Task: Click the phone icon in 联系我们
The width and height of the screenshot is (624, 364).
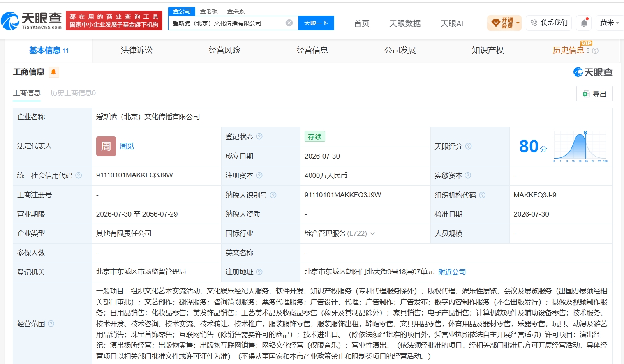Action: tap(534, 23)
